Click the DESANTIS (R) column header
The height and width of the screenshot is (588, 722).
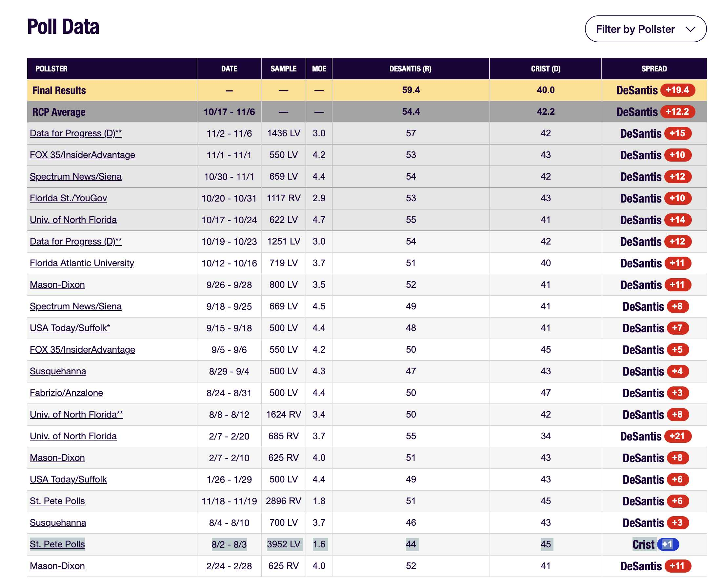[410, 69]
